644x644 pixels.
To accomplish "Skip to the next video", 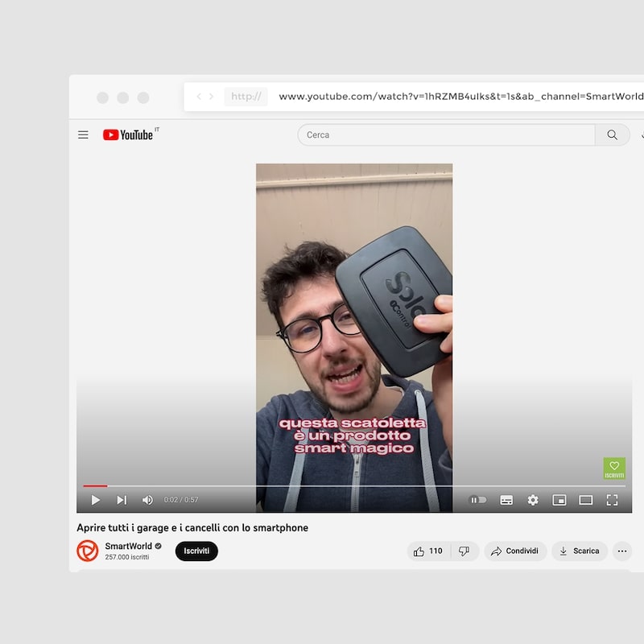I will point(122,500).
